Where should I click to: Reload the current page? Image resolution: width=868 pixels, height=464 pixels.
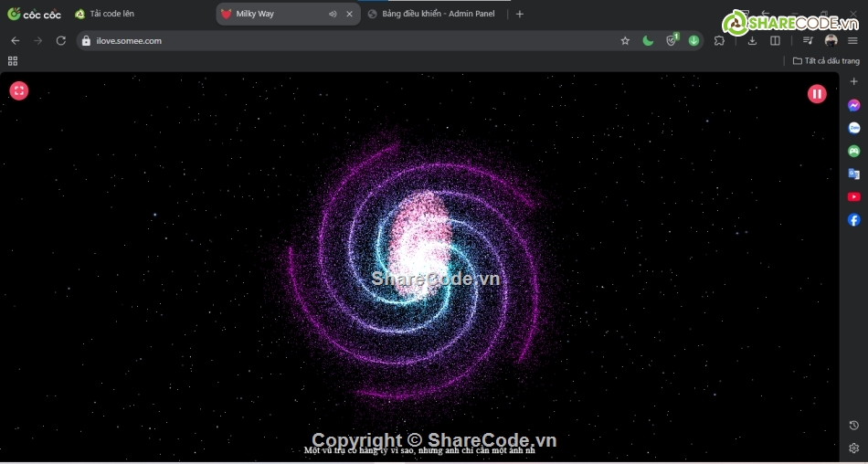coord(61,40)
